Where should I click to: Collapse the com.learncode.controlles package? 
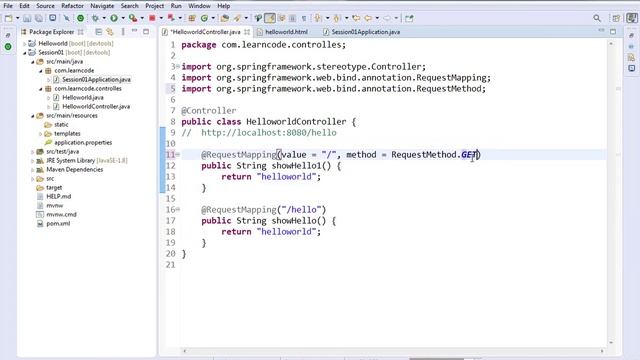41,89
